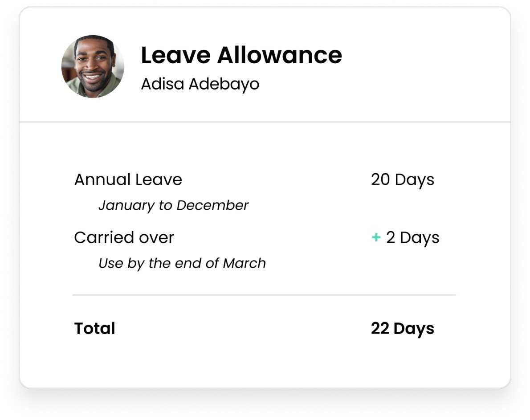Click the Leave Allowance heading
This screenshot has width=530, height=420.
click(241, 55)
